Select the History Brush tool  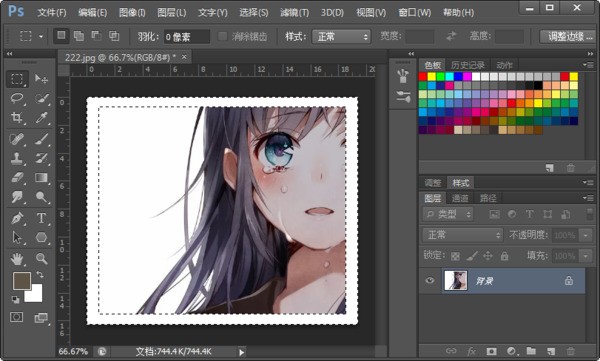(x=41, y=158)
